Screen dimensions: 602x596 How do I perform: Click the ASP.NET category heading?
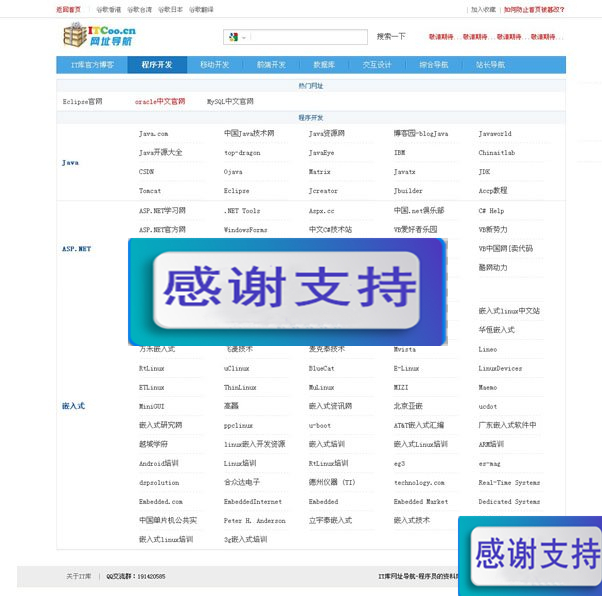click(76, 249)
